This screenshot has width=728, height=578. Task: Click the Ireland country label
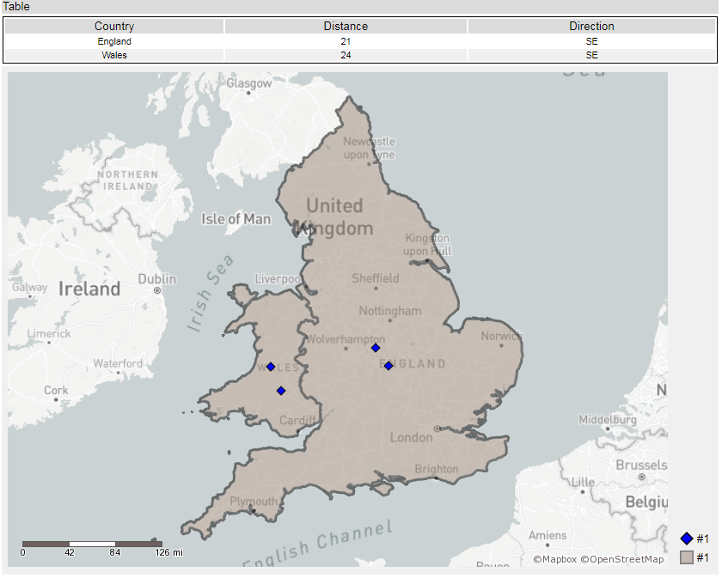click(89, 289)
